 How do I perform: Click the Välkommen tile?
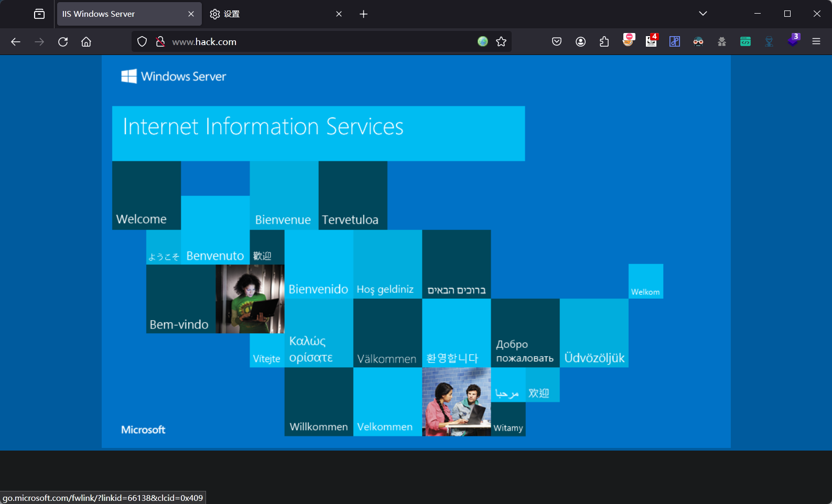387,333
